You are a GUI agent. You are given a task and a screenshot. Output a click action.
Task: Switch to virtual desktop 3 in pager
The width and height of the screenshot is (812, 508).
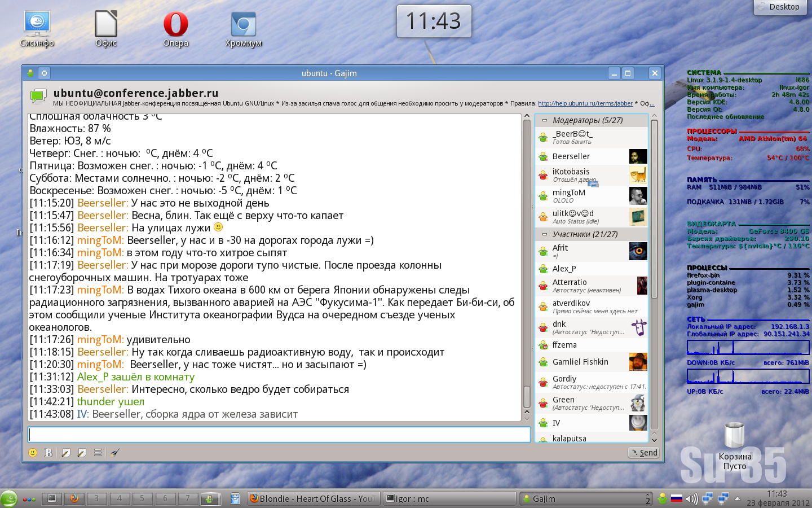(x=96, y=498)
